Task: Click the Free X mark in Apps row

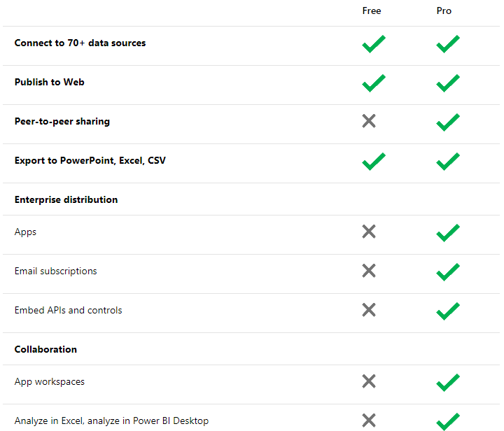Action: pyautogui.click(x=369, y=232)
